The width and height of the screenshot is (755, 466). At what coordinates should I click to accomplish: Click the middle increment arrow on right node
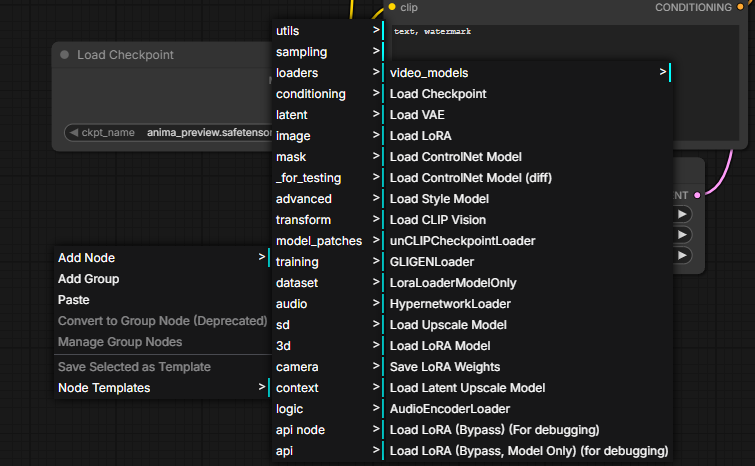(682, 234)
